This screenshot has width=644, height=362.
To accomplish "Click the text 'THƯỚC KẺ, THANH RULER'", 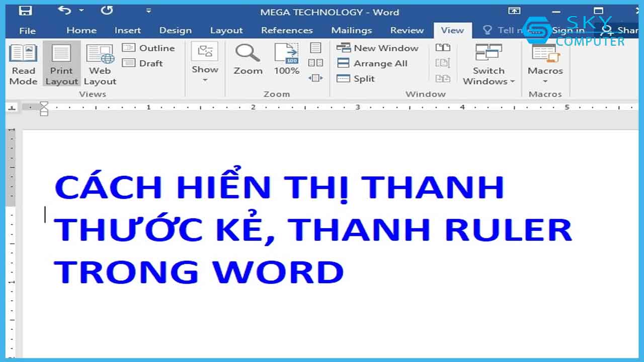I will (313, 229).
